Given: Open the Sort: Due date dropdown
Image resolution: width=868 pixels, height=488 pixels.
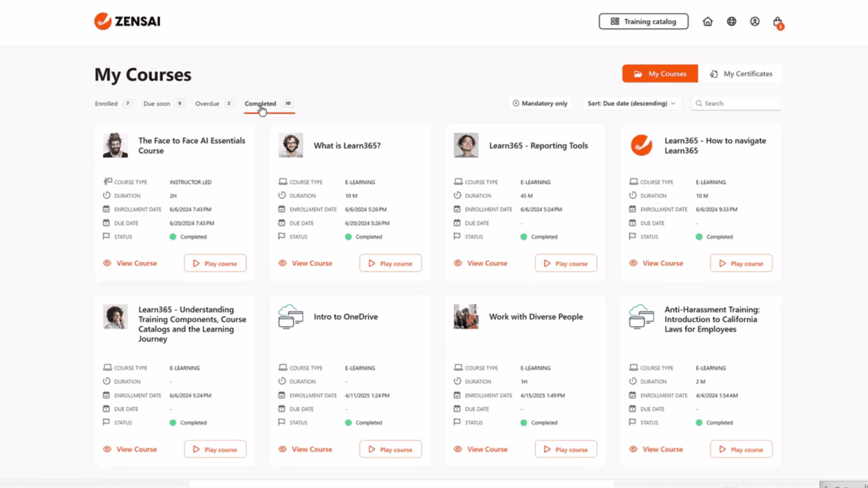Looking at the screenshot, I should coord(631,103).
